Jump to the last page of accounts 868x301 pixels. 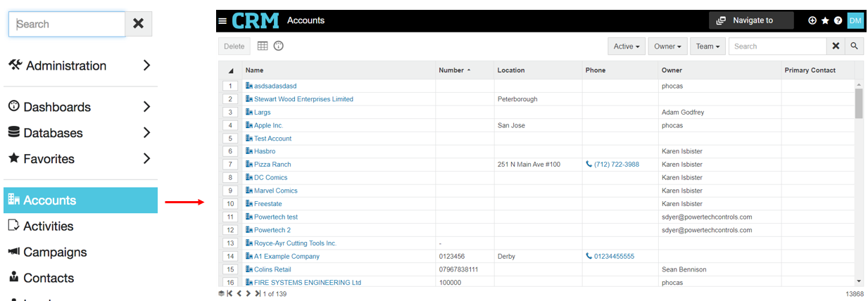pyautogui.click(x=258, y=293)
